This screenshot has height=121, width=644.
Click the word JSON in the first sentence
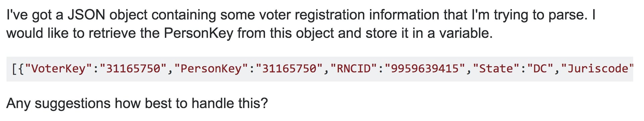[x=87, y=15]
